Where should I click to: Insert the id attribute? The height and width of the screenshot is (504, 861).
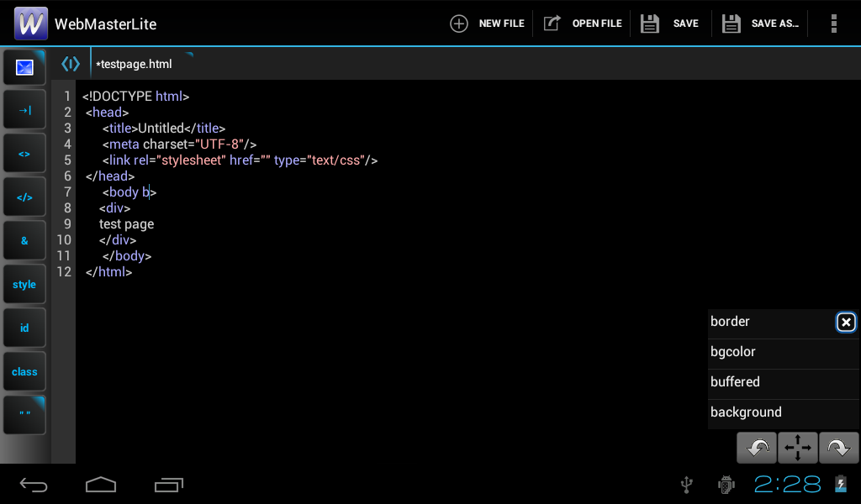(x=24, y=328)
